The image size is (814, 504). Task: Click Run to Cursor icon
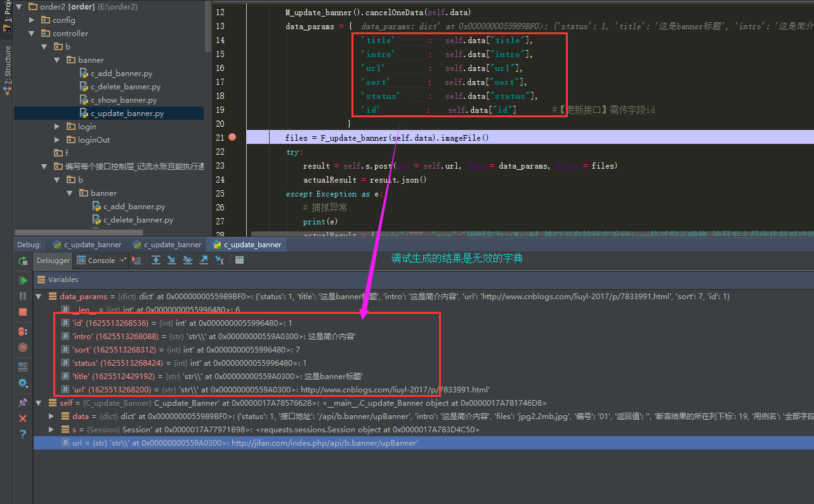point(220,260)
